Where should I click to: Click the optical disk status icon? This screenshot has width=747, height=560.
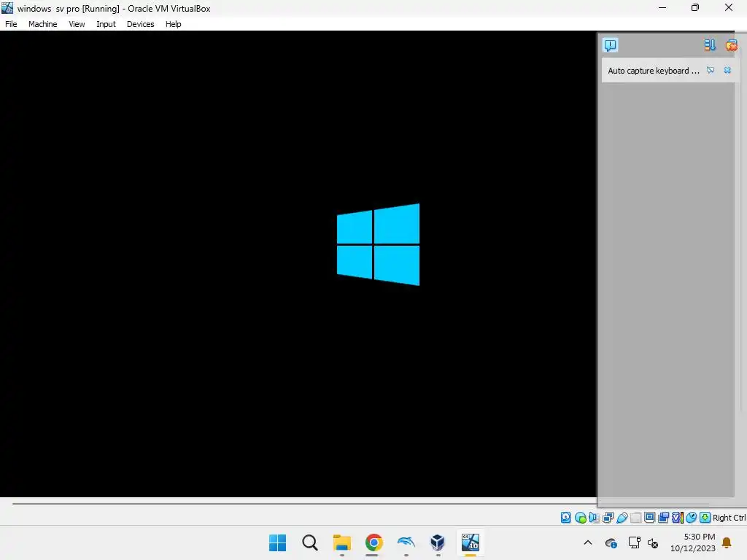point(580,518)
